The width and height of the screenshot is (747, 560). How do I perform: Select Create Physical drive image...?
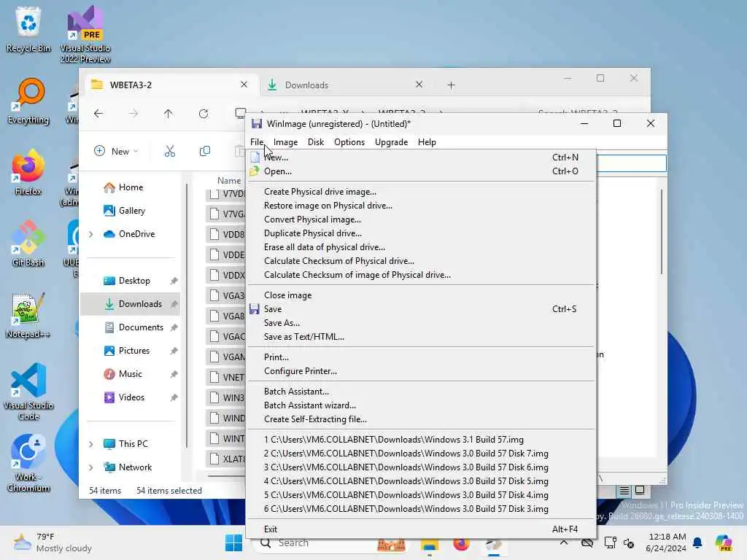(421, 192)
